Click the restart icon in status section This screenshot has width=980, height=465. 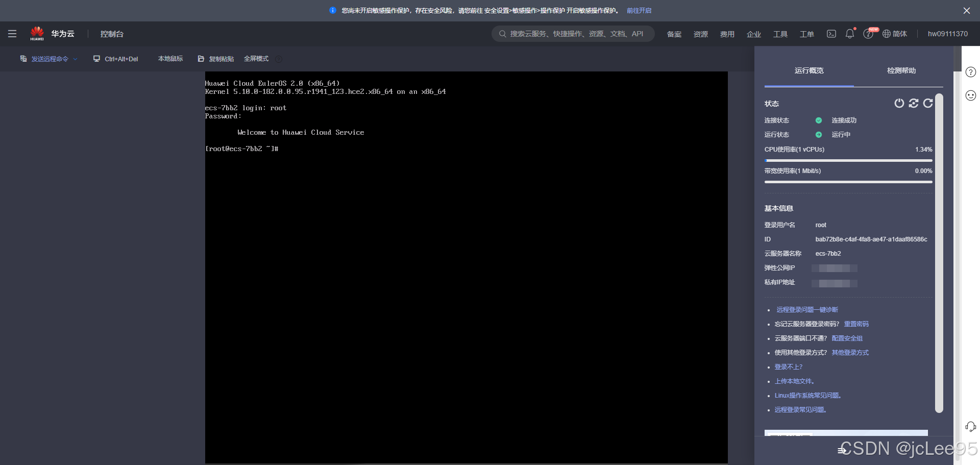tap(914, 103)
